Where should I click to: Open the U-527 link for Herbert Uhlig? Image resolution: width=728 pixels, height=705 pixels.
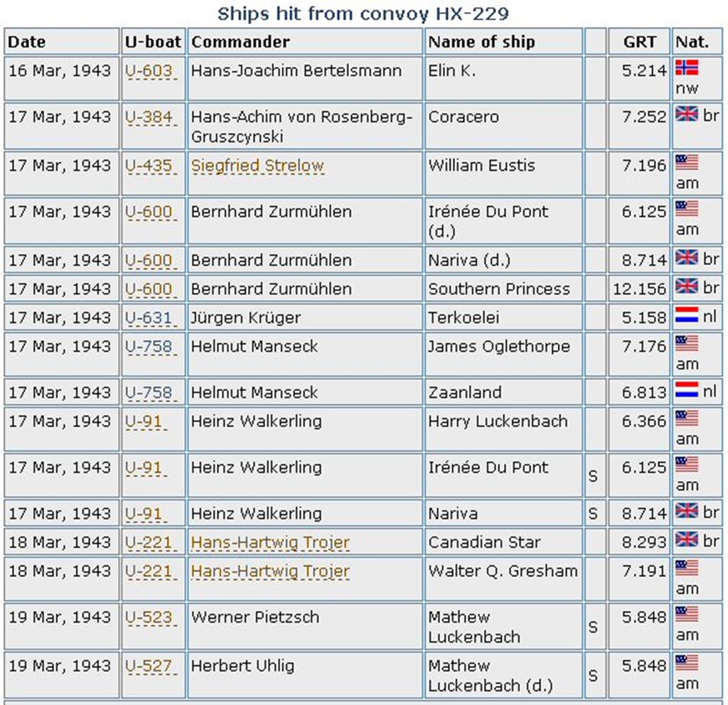point(148,666)
